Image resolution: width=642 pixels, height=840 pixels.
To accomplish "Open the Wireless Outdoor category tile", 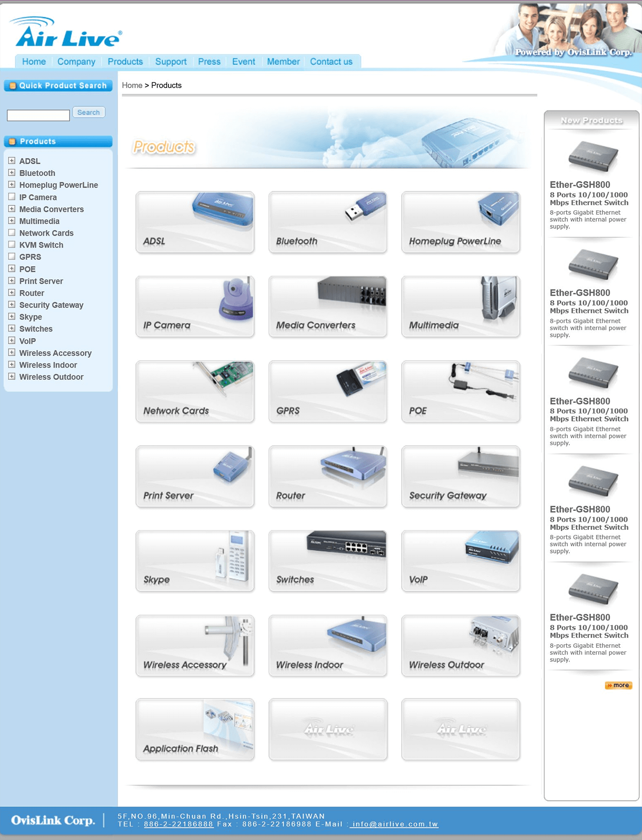I will (460, 646).
